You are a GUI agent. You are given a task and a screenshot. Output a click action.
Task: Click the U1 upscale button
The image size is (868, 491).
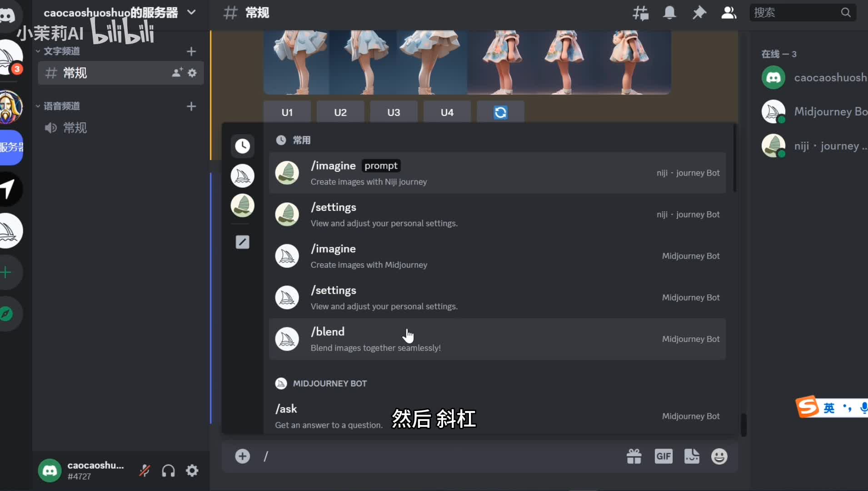point(287,112)
